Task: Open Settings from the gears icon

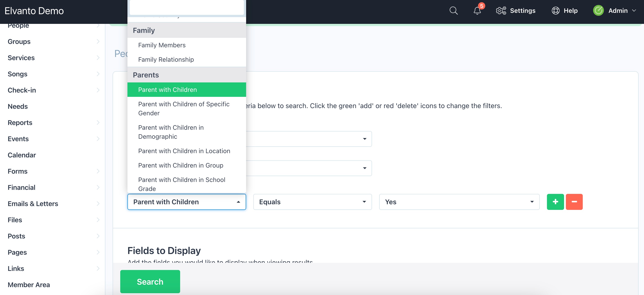Action: coord(501,11)
